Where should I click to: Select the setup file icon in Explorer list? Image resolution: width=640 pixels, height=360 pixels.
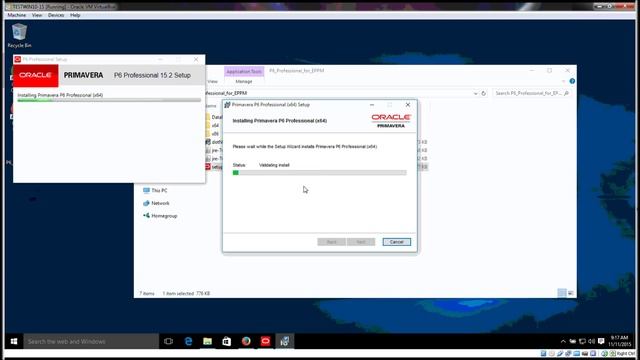208,167
